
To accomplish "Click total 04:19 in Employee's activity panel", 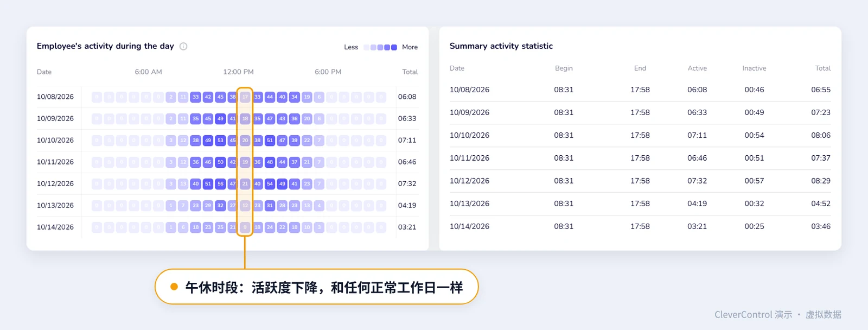I will (407, 206).
